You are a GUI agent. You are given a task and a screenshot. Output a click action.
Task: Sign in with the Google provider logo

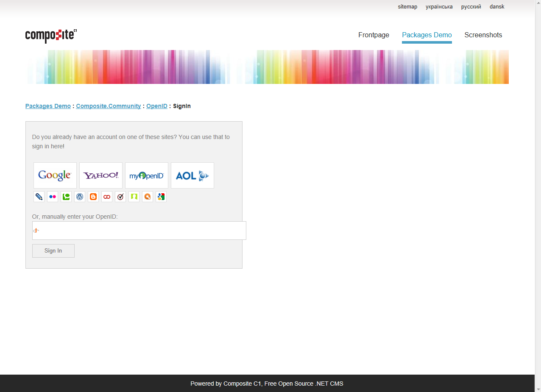point(55,175)
